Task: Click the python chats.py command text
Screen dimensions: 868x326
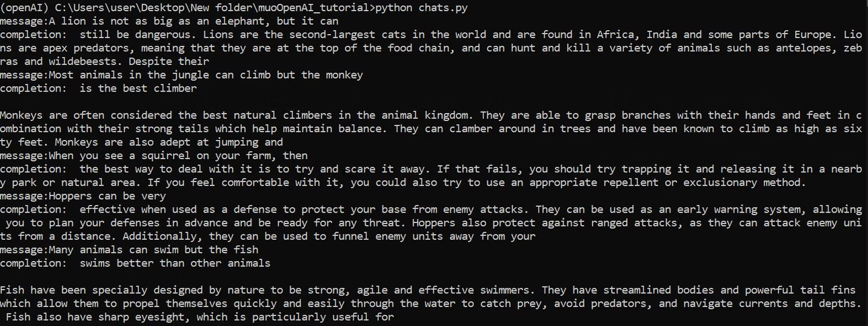Action: 421,8
